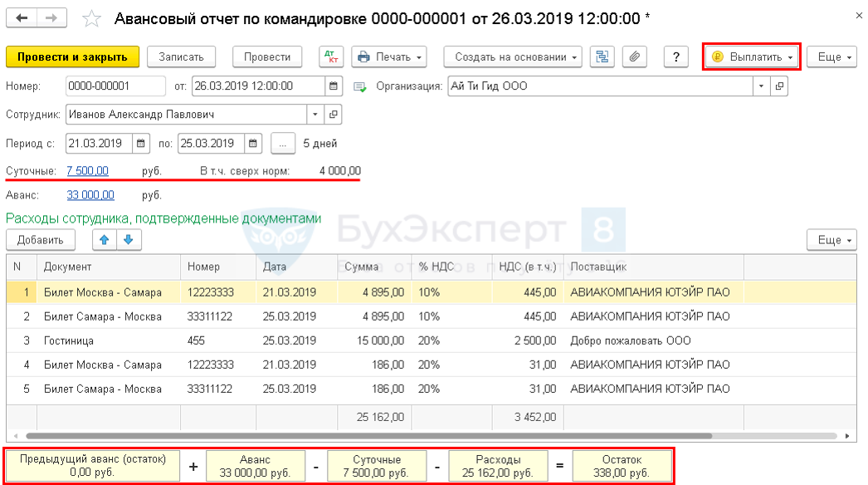868x485 pixels.
Task: Open calendar for Период по date
Action: pos(253,143)
